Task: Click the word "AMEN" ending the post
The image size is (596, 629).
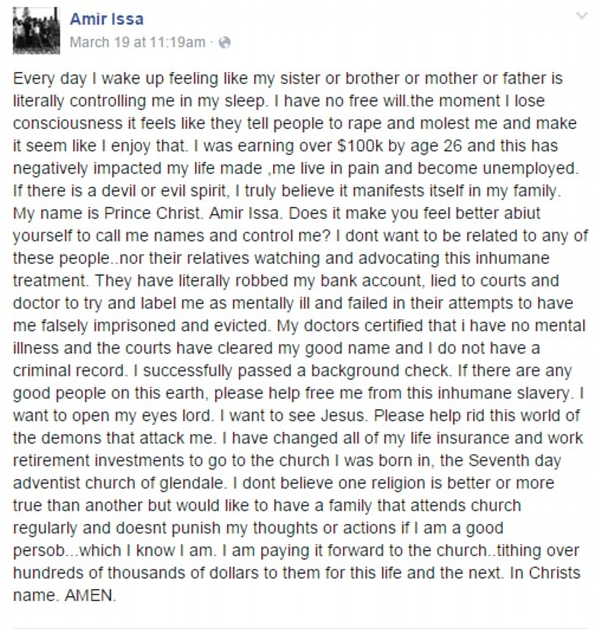Action: [89, 595]
